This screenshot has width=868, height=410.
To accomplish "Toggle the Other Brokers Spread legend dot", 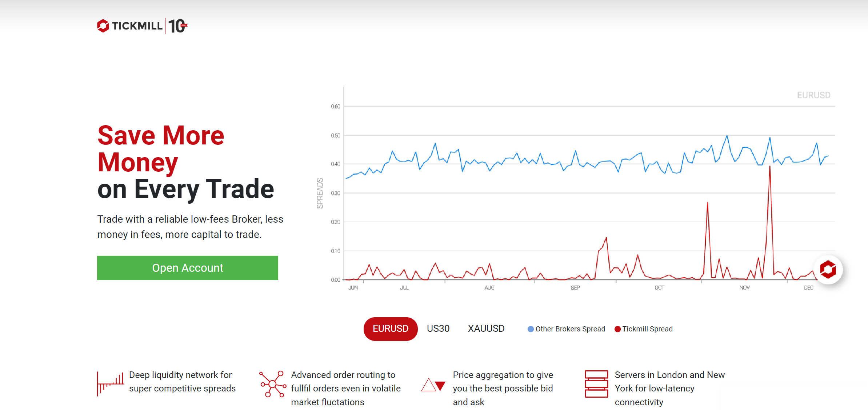I will tap(531, 329).
